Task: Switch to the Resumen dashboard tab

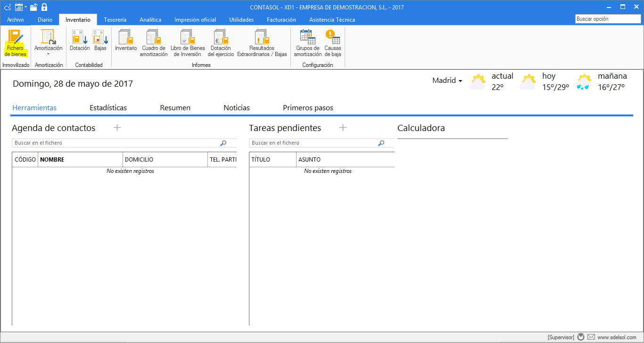Action: click(x=175, y=108)
